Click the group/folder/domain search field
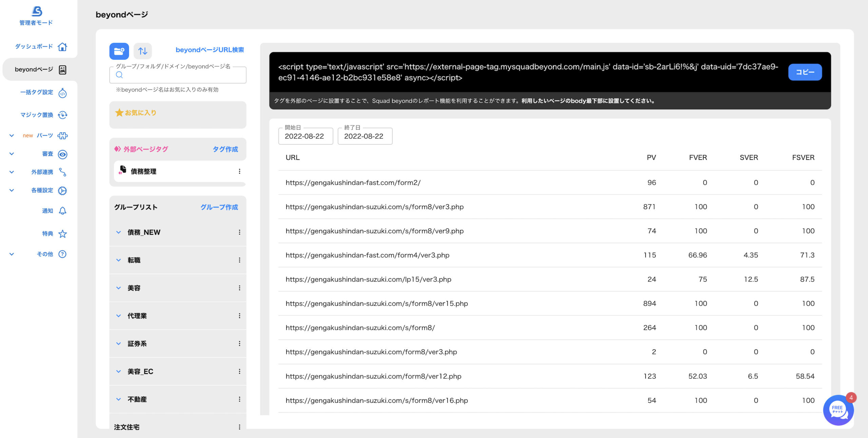The height and width of the screenshot is (438, 868). click(x=178, y=75)
